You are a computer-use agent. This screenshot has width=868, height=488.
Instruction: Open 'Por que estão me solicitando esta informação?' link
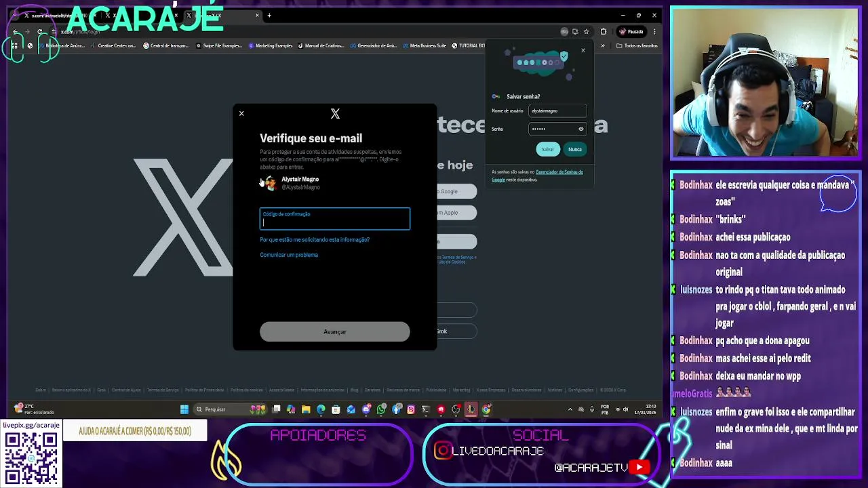click(315, 240)
